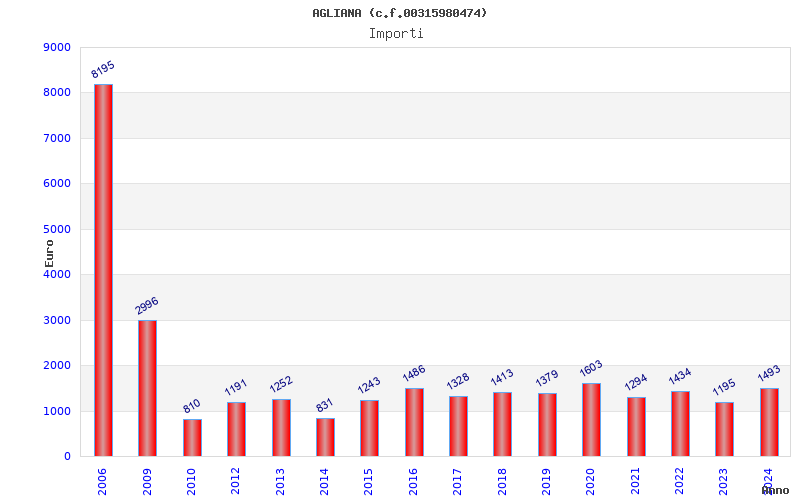Select the 2017 bar with value 1328
Screen dimensions: 800x500
pyautogui.click(x=458, y=426)
